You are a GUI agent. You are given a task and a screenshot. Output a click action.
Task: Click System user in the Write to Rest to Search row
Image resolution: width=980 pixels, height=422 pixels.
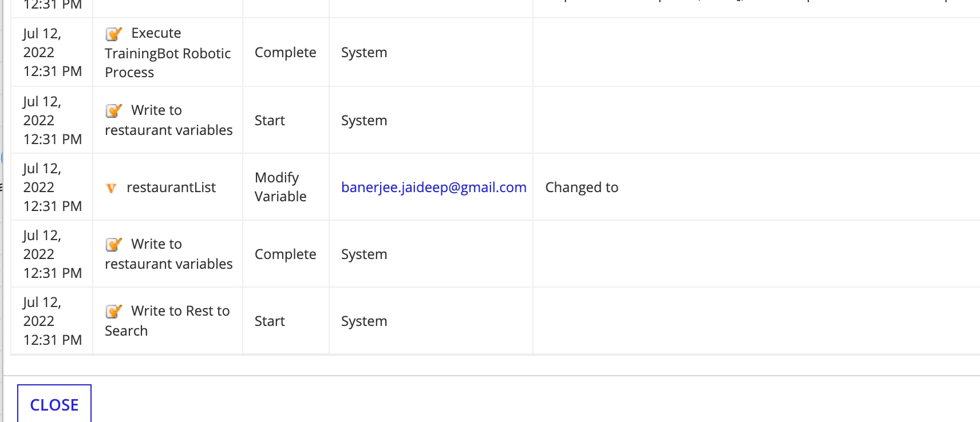tap(364, 321)
